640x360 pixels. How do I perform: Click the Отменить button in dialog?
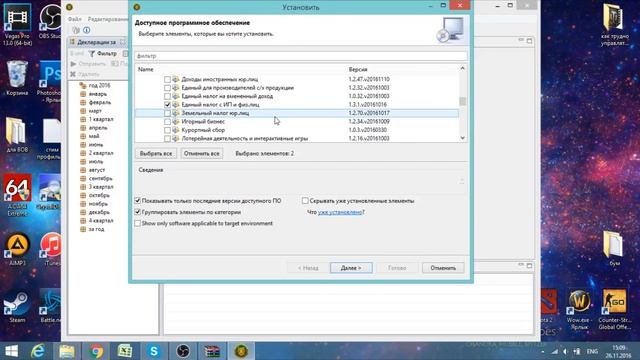coord(443,268)
